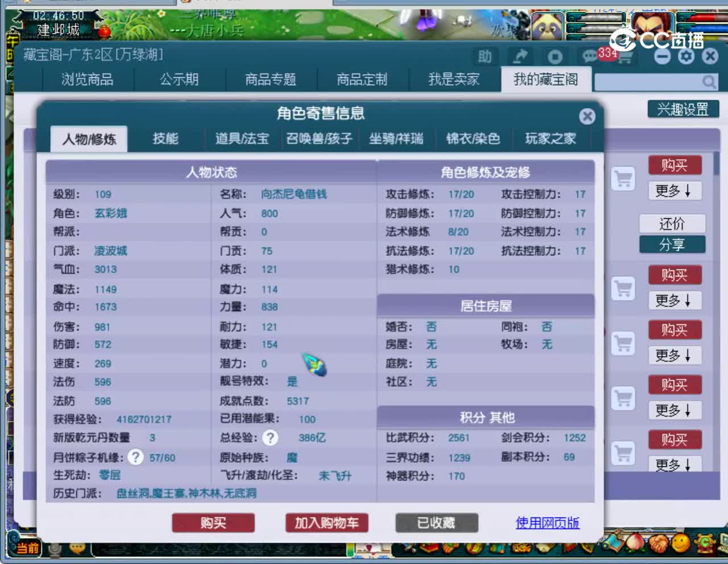Image resolution: width=728 pixels, height=564 pixels.
Task: Open the 使用网页版 link
Action: (547, 523)
